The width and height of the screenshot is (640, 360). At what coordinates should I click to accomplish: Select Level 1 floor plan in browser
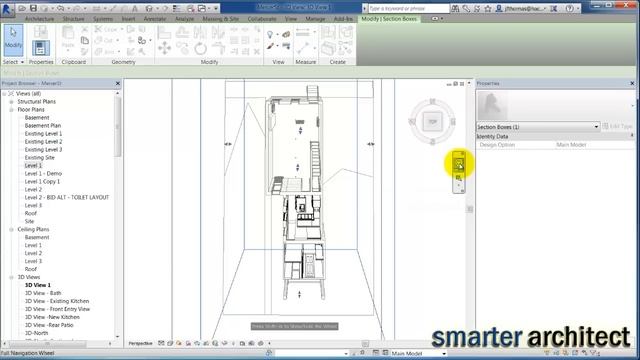pyautogui.click(x=33, y=165)
